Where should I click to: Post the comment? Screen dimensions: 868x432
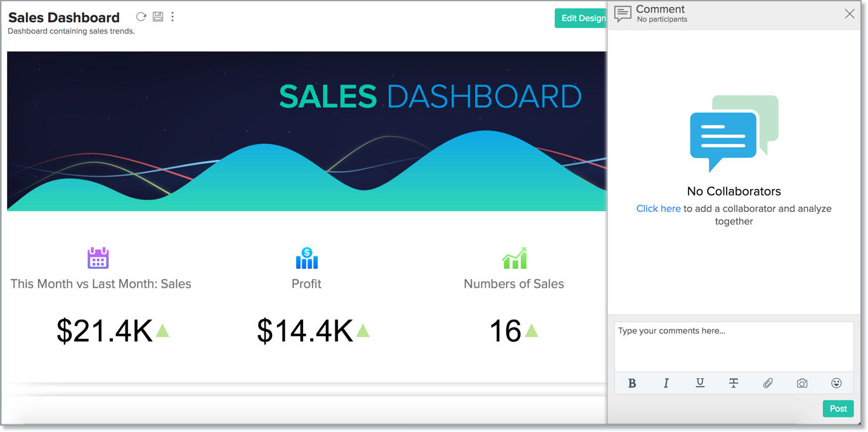838,409
